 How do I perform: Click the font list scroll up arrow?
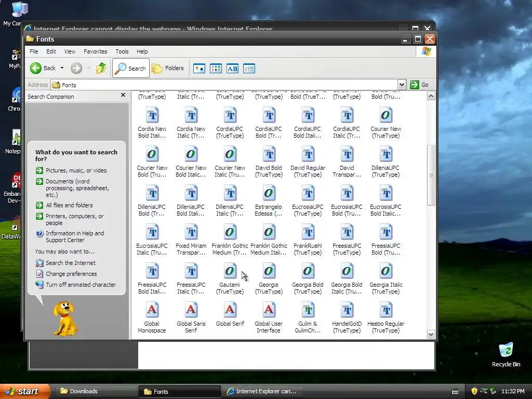click(x=431, y=96)
